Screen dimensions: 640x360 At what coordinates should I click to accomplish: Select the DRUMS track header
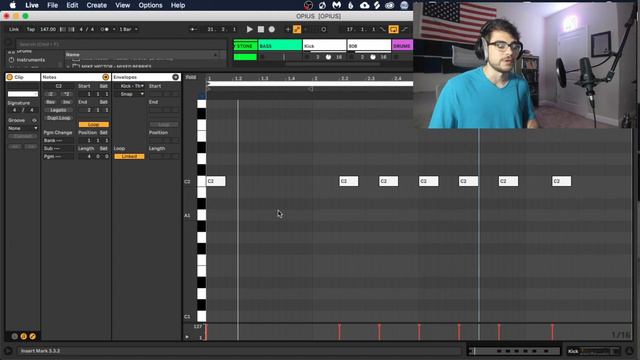[x=402, y=46]
